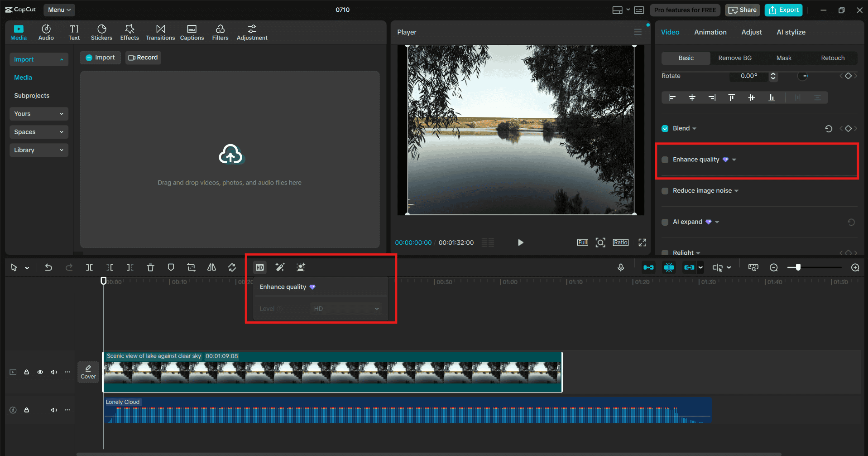Click the fullscreen expand icon in Player

(642, 243)
